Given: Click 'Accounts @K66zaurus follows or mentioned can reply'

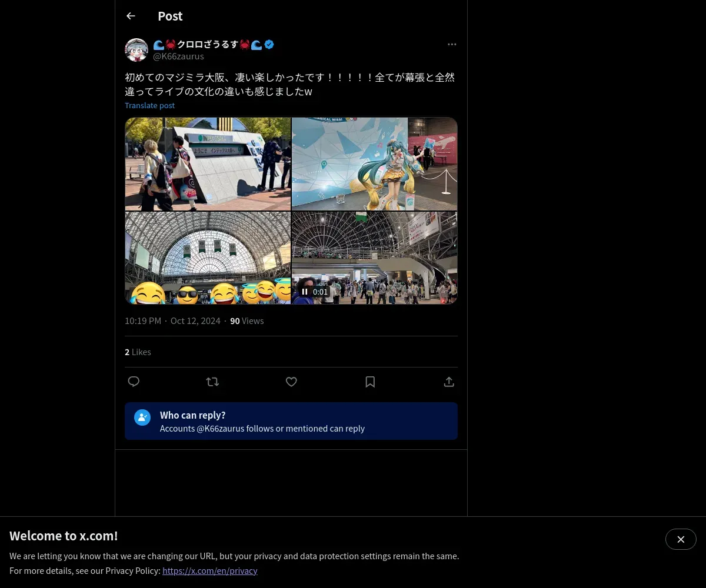Looking at the screenshot, I should coord(262,429).
